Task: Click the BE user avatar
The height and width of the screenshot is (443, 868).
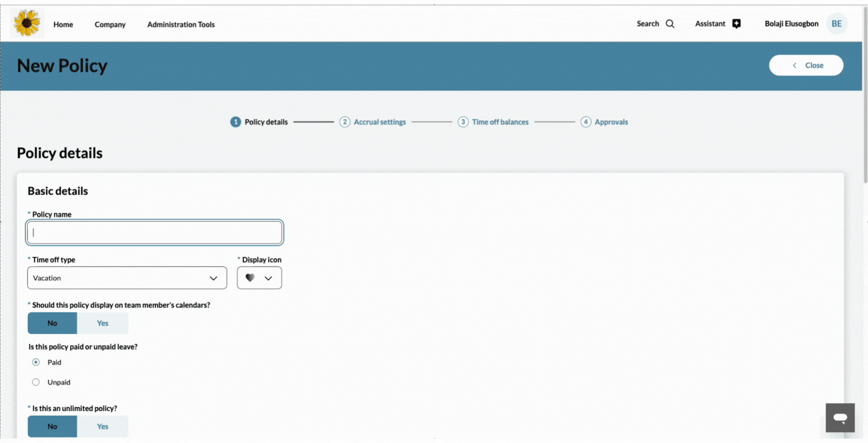Action: click(x=836, y=24)
